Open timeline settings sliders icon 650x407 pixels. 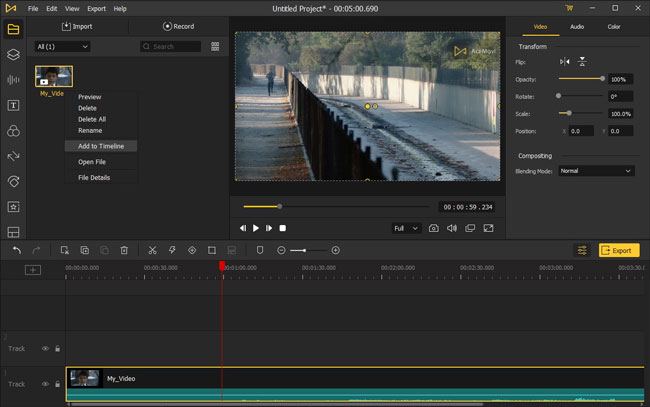click(x=582, y=250)
